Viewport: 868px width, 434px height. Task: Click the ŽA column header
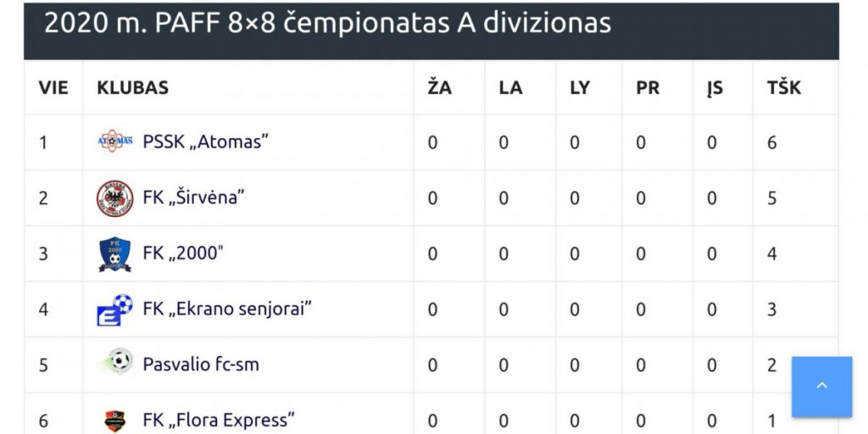coord(439,87)
